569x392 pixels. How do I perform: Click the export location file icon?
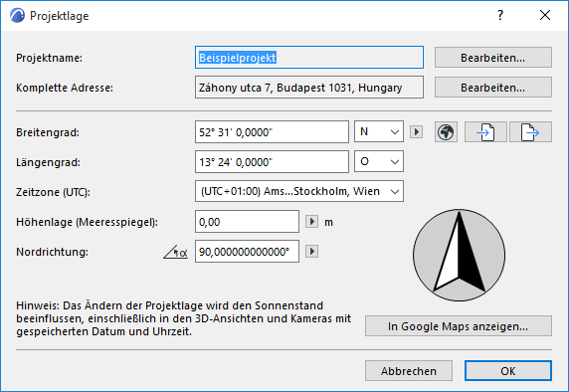click(530, 131)
